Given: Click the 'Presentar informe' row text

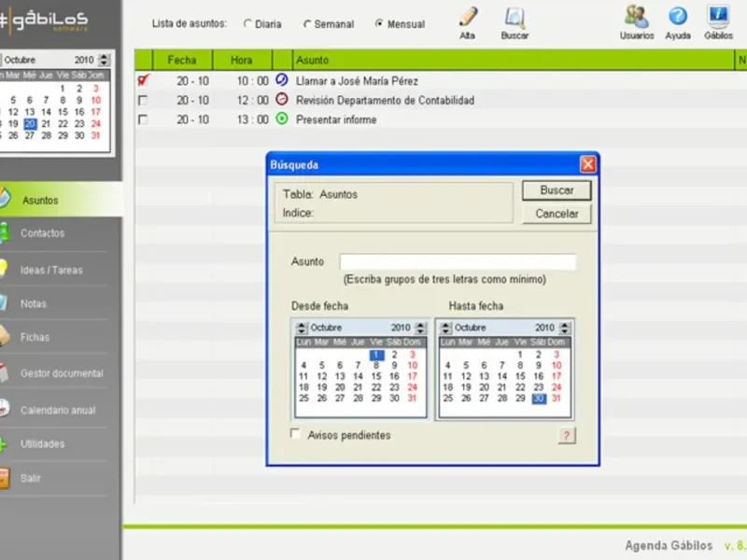Looking at the screenshot, I should click(336, 119).
